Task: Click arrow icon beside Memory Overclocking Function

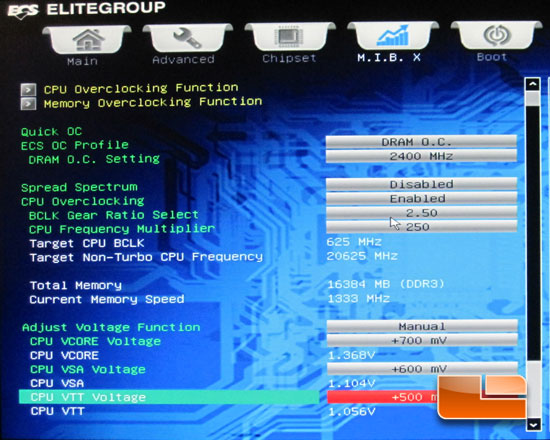Action: click(x=28, y=104)
